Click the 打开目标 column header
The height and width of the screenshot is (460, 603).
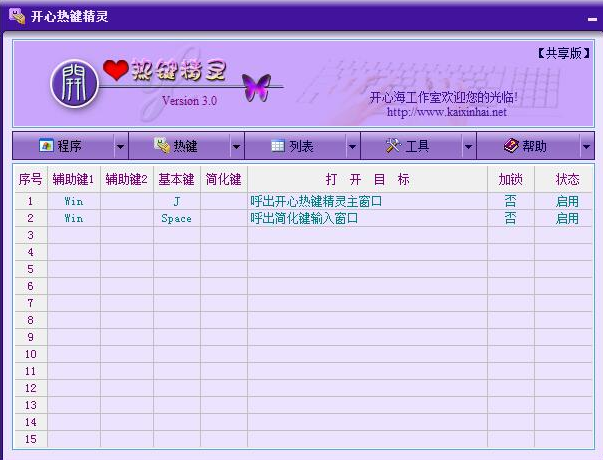pos(367,179)
